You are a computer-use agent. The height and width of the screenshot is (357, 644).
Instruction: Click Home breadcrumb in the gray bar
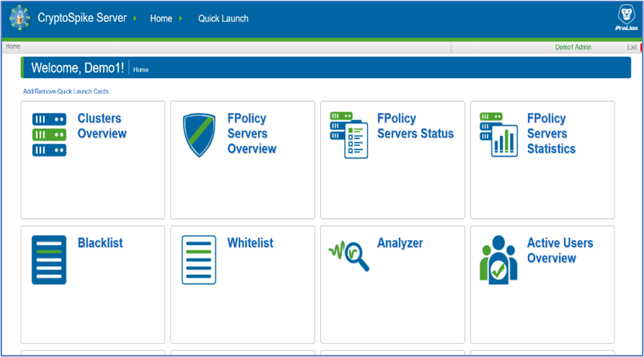tap(13, 46)
